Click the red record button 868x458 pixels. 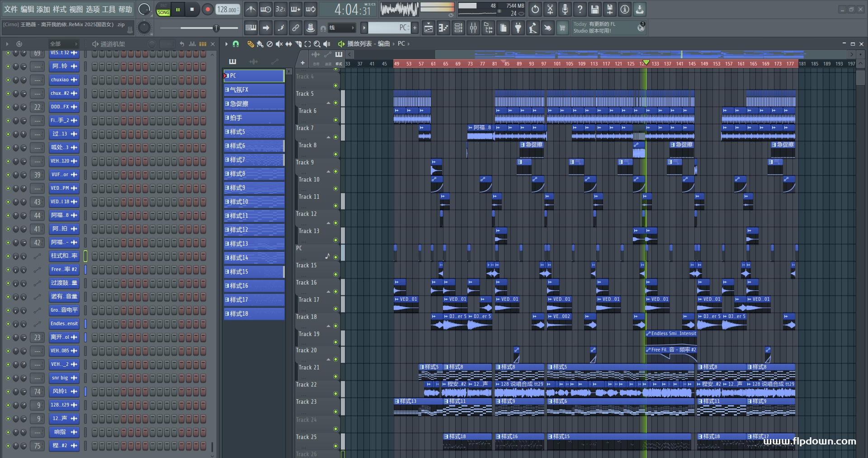tap(208, 9)
